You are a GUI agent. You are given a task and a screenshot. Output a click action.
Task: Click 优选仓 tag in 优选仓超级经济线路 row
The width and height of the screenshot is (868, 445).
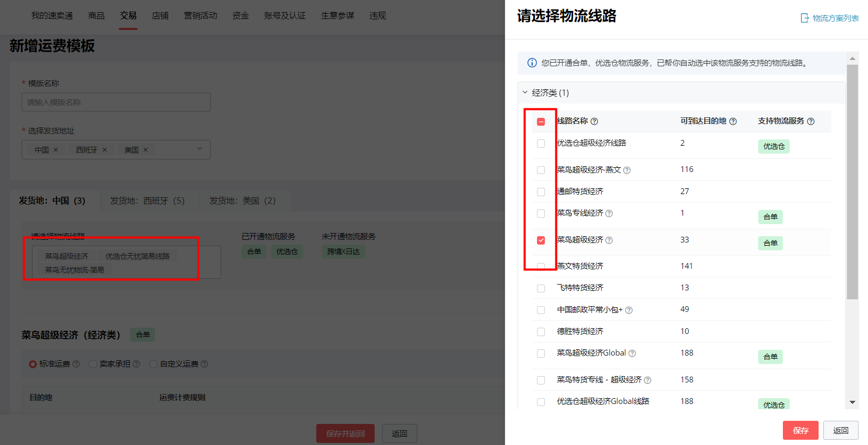pos(774,146)
